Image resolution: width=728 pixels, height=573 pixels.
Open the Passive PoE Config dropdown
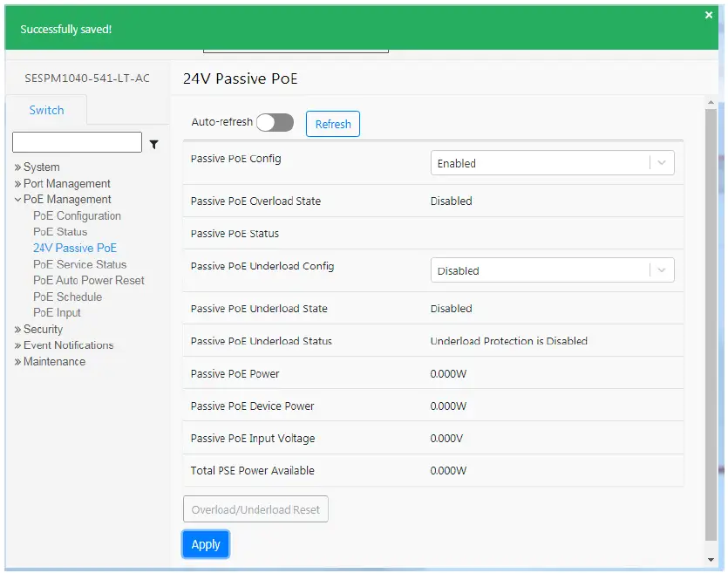coord(552,163)
